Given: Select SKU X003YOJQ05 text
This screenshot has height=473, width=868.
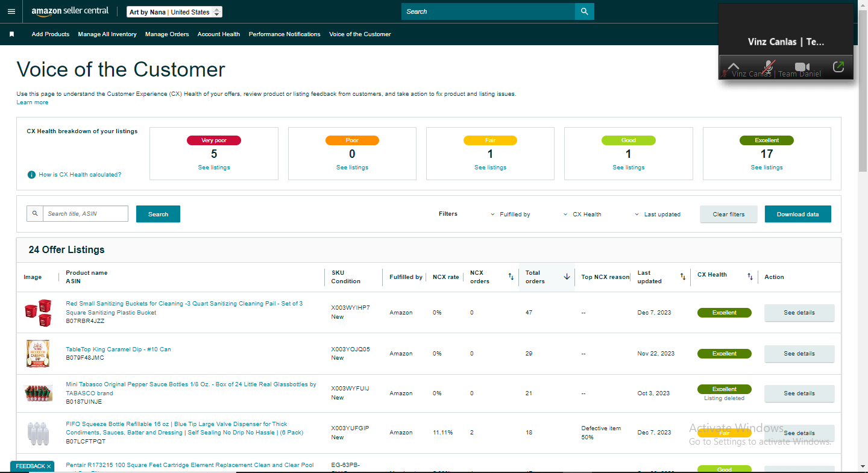Looking at the screenshot, I should click(x=350, y=349).
